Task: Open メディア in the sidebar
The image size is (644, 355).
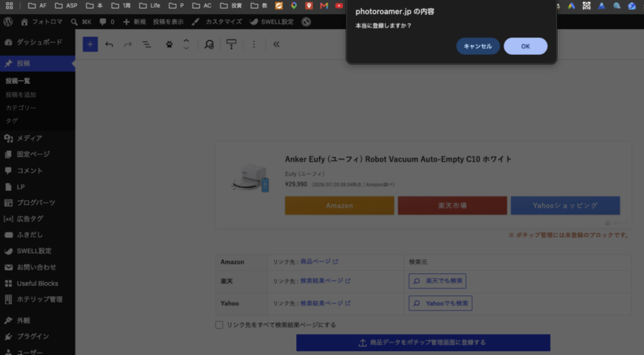Action: (37, 138)
